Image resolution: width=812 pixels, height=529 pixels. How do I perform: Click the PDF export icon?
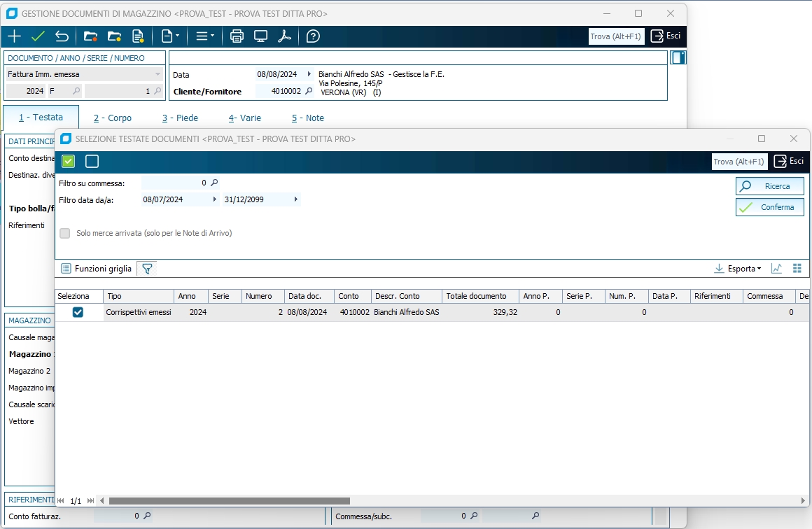(x=284, y=36)
